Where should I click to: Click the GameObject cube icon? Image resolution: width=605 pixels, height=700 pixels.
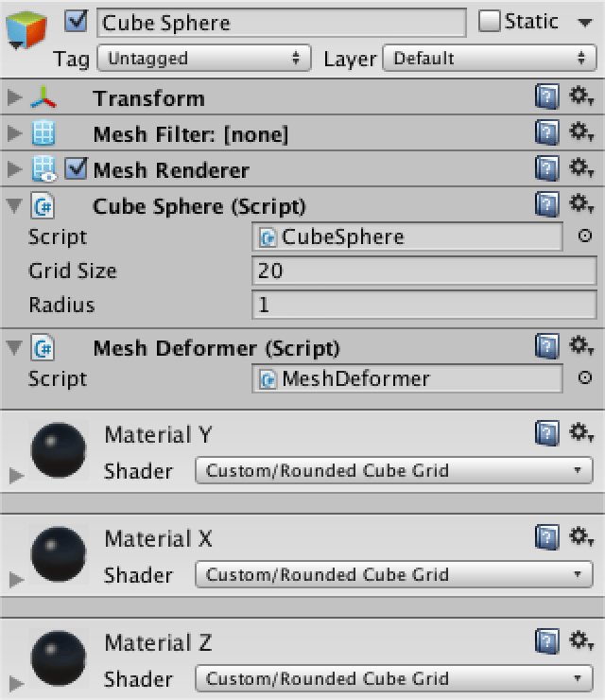click(26, 30)
